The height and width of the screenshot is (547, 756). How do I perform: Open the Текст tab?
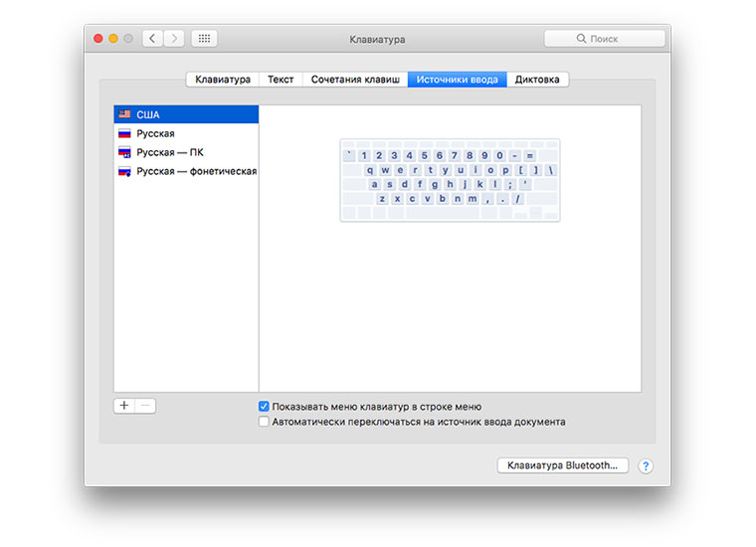click(x=281, y=80)
